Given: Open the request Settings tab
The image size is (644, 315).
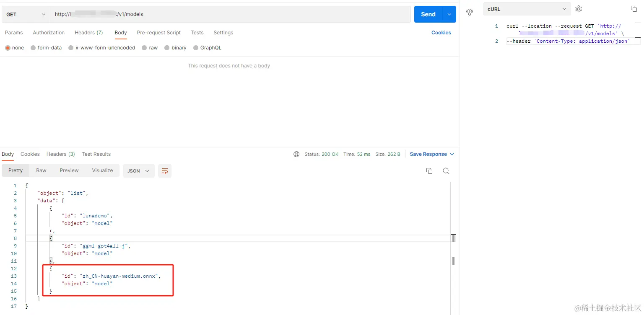Looking at the screenshot, I should [223, 33].
